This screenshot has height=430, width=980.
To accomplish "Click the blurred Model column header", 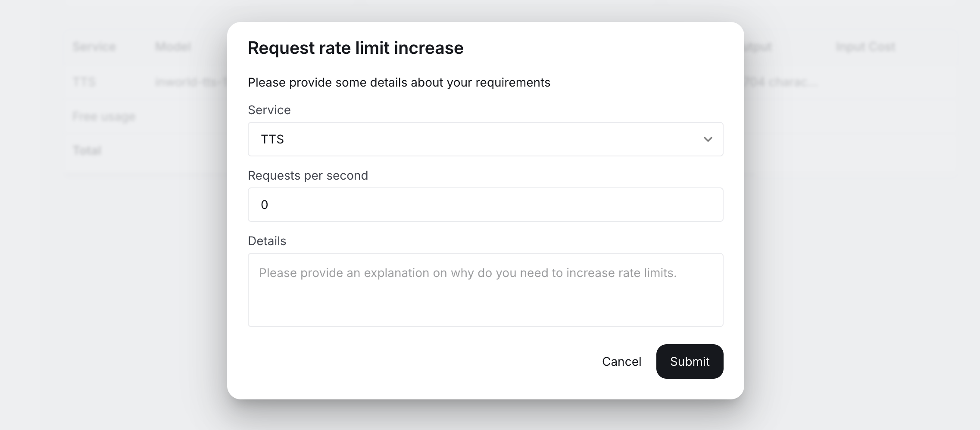I will [x=173, y=47].
